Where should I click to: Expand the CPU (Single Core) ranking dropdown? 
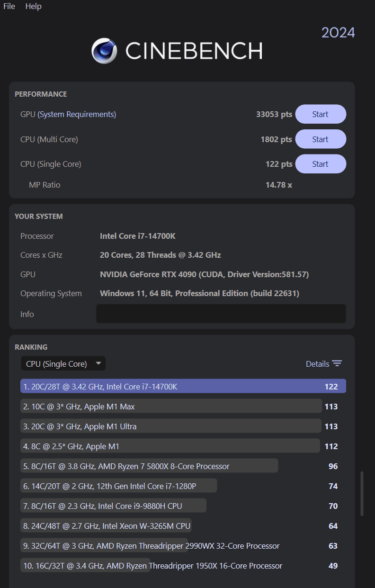click(x=63, y=364)
